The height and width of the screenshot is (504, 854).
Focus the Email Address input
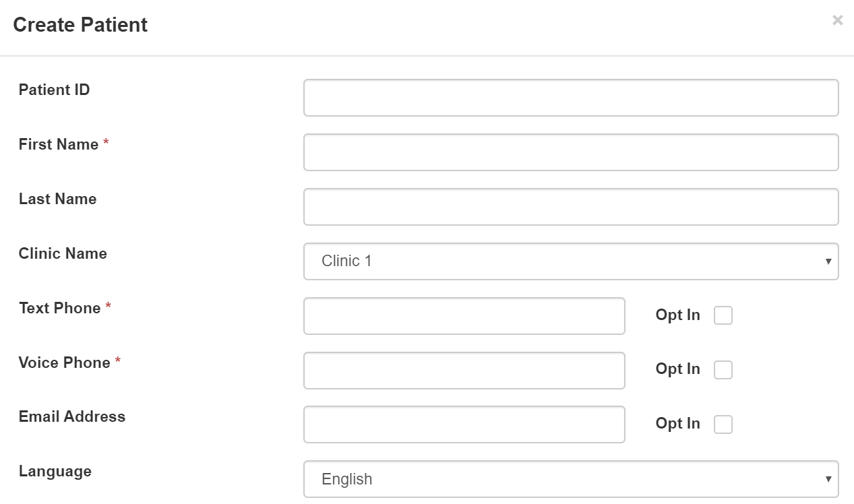pyautogui.click(x=464, y=424)
